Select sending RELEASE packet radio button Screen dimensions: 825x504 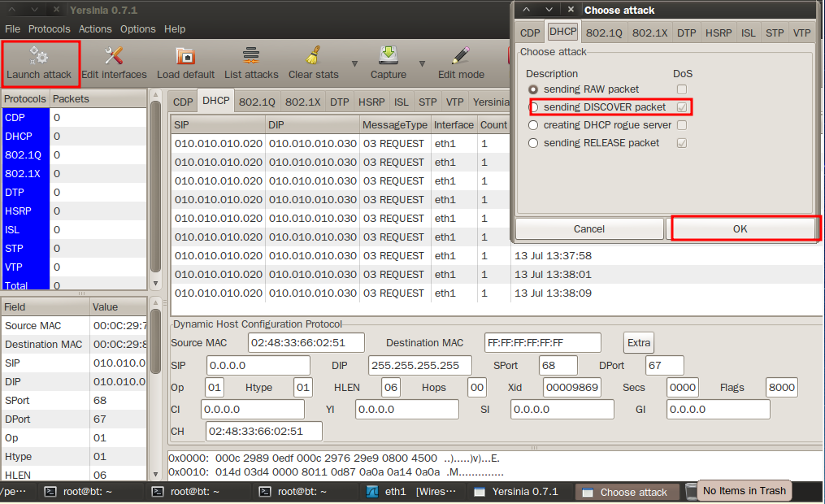(533, 143)
